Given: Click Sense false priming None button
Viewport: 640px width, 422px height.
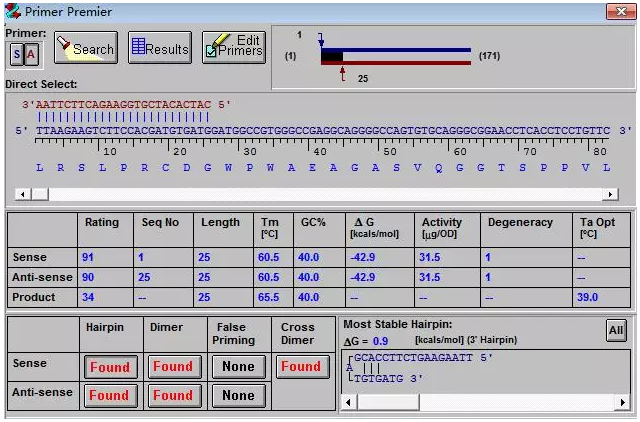Looking at the screenshot, I should (238, 366).
